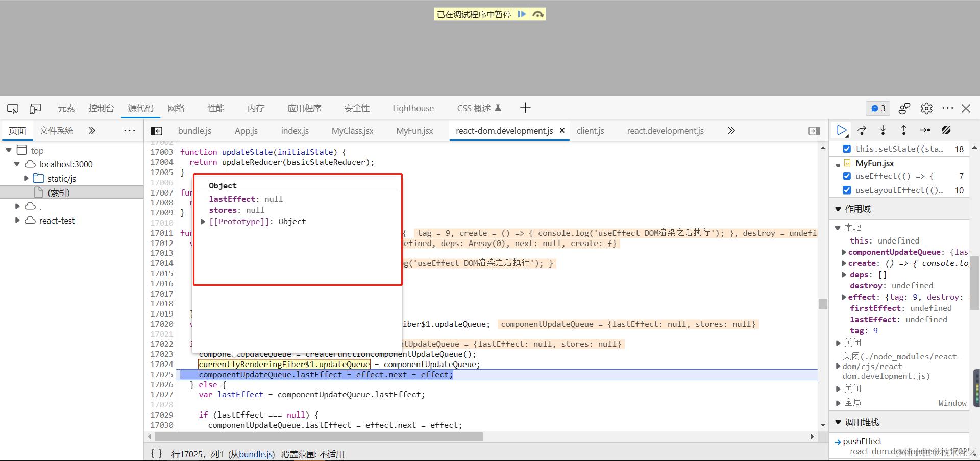The height and width of the screenshot is (461, 980).
Task: Click the horizontal code scrollbar thumb
Action: pyautogui.click(x=318, y=437)
